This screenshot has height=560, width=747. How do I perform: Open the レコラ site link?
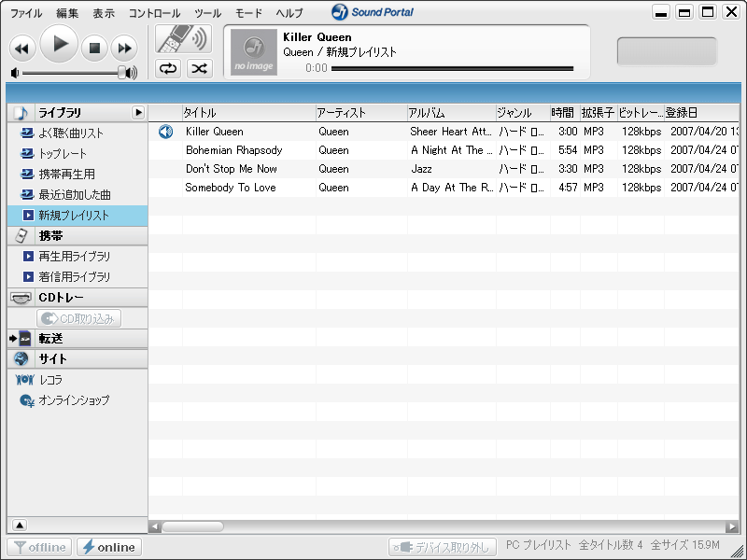point(51,380)
